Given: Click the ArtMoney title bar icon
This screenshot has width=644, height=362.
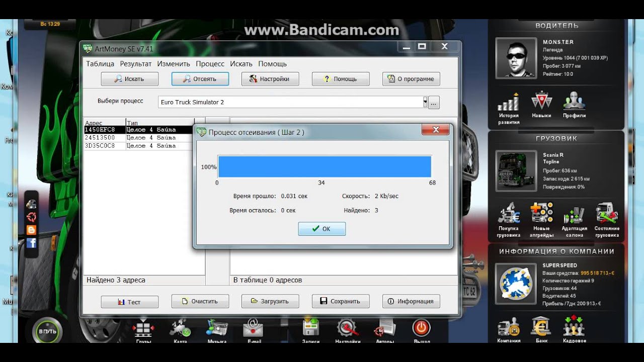Looking at the screenshot, I should tap(88, 49).
